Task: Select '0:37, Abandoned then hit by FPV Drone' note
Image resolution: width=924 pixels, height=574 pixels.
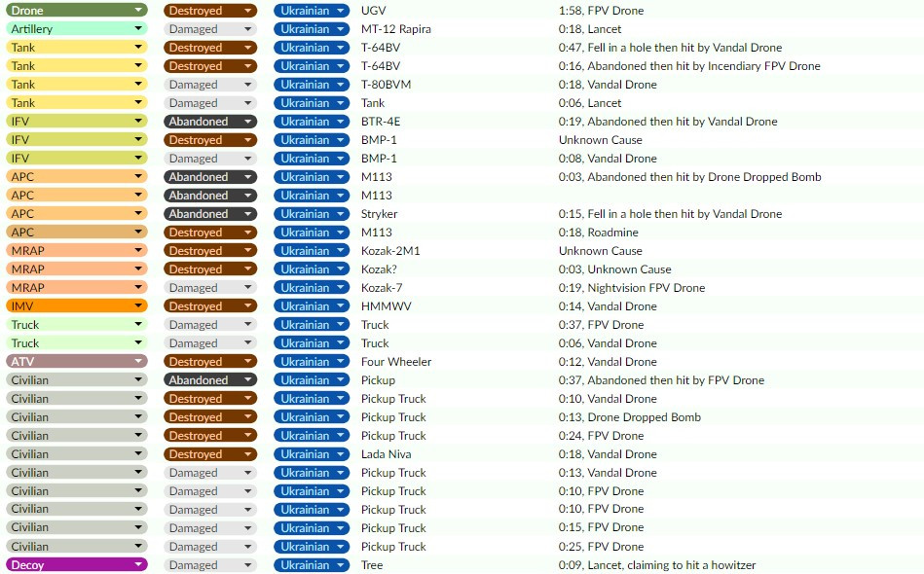Action: (661, 379)
